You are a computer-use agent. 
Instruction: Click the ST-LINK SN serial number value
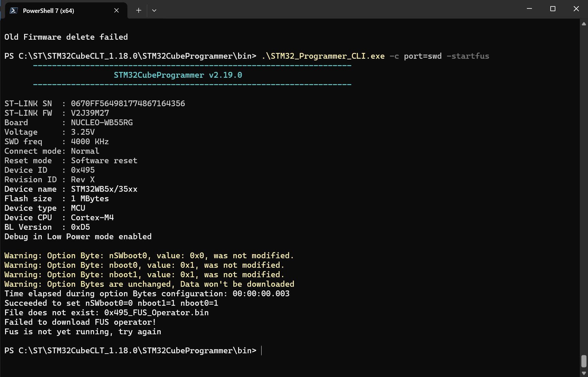128,103
